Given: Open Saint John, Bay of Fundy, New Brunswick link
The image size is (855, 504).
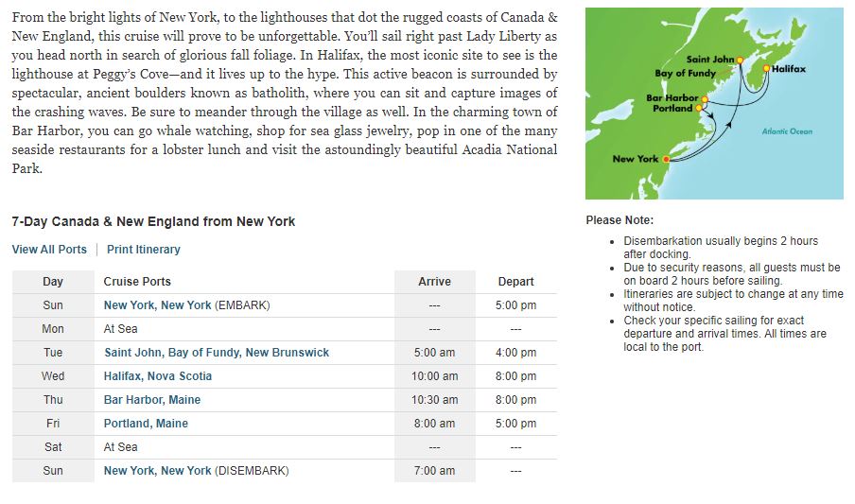Looking at the screenshot, I should (217, 353).
